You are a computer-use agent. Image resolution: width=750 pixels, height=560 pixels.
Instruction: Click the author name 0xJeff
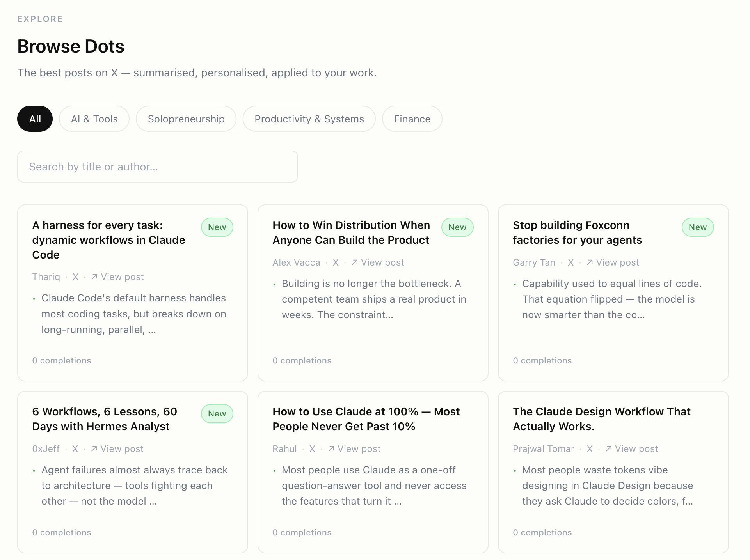click(x=46, y=449)
